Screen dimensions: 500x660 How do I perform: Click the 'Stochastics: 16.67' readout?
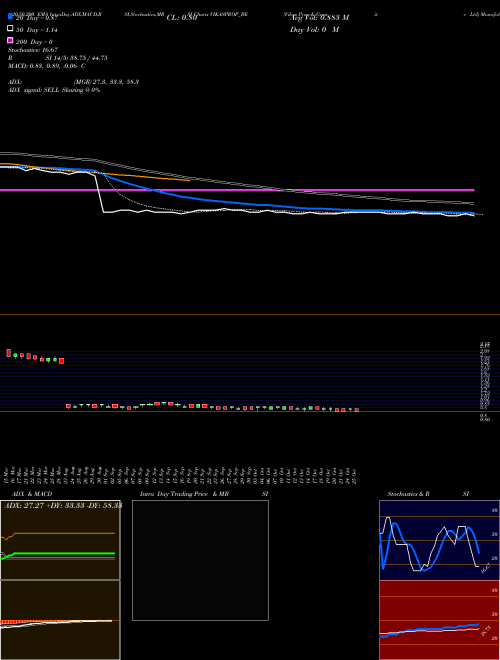point(33,50)
